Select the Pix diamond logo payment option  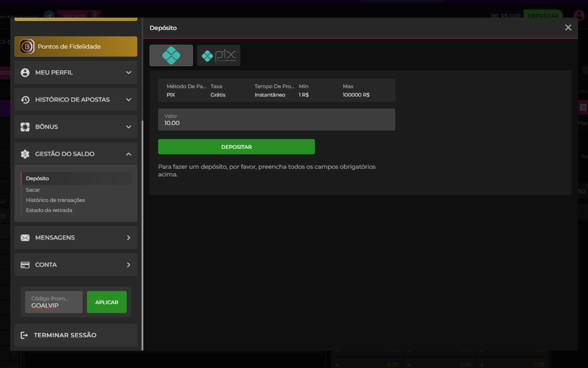tap(171, 56)
